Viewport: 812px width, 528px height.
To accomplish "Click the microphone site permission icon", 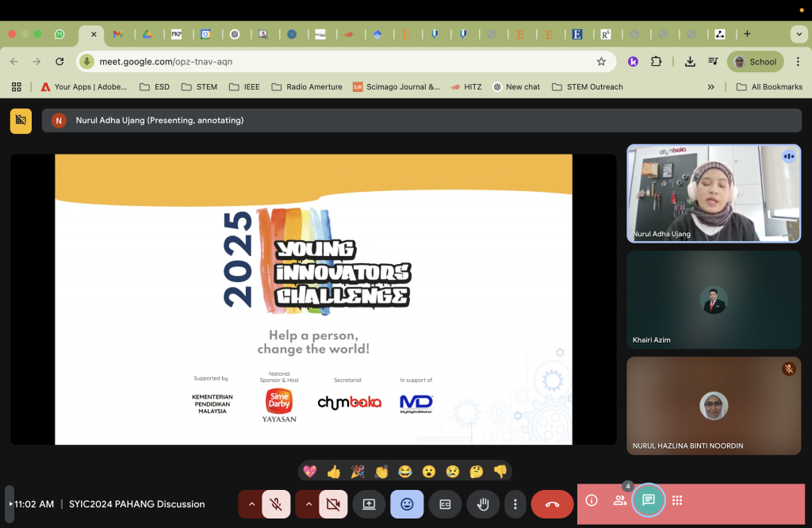I will (x=87, y=62).
